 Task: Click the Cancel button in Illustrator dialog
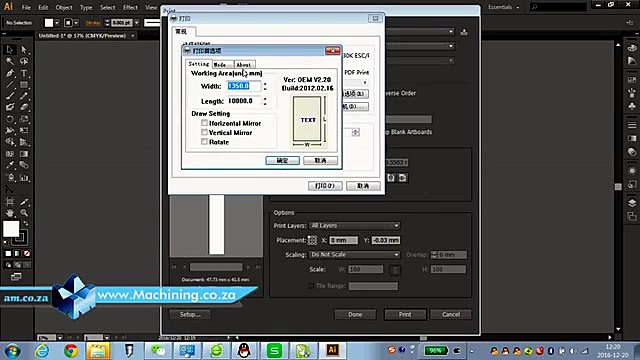coord(451,314)
